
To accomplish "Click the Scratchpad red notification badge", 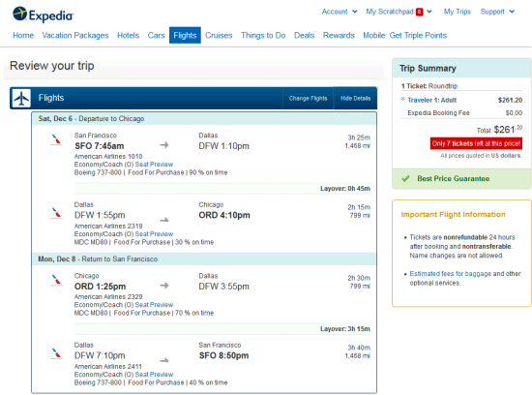I will click(x=420, y=12).
